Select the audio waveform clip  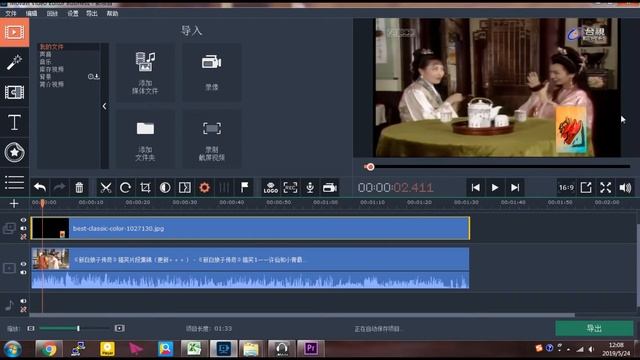pos(250,280)
